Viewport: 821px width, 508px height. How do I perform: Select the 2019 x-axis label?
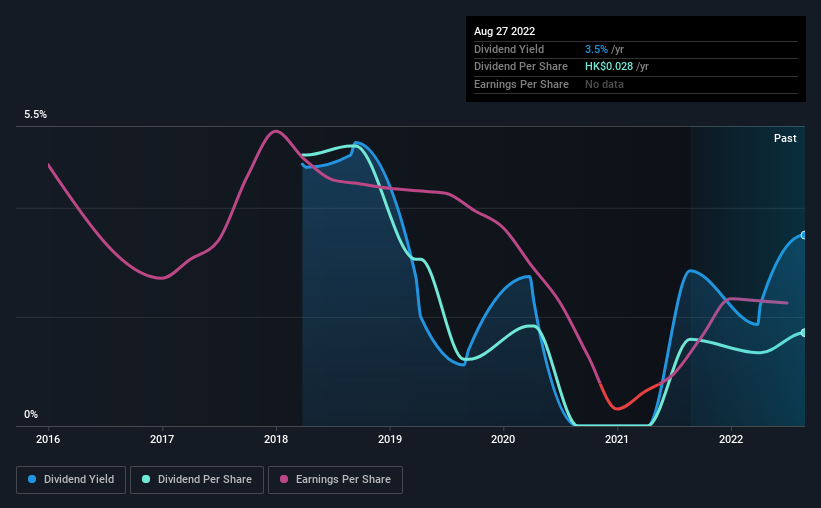390,439
